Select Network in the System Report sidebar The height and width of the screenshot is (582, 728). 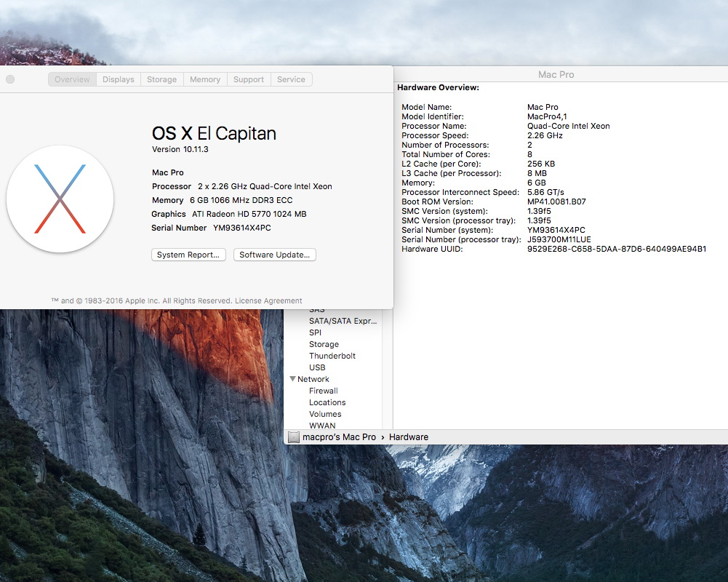[x=313, y=379]
